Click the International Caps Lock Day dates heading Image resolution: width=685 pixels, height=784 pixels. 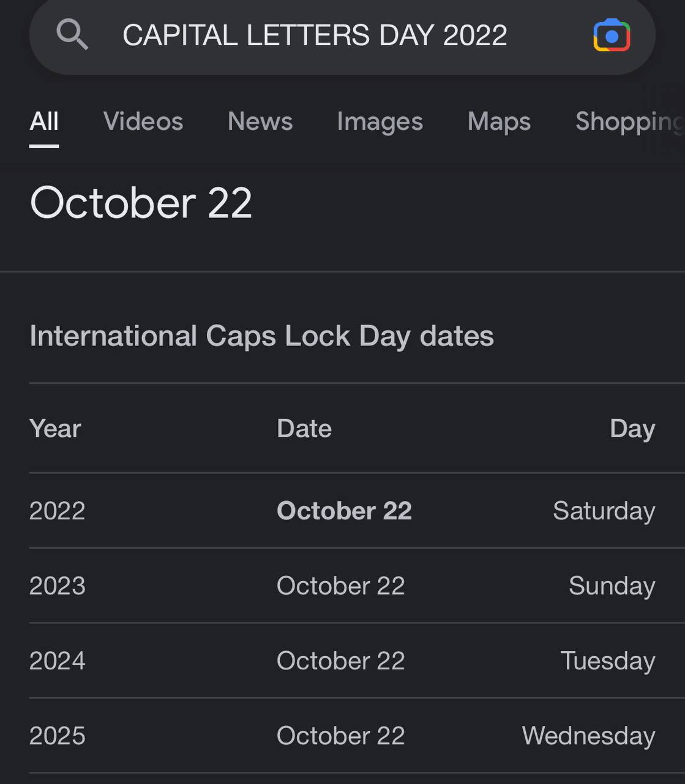click(261, 336)
